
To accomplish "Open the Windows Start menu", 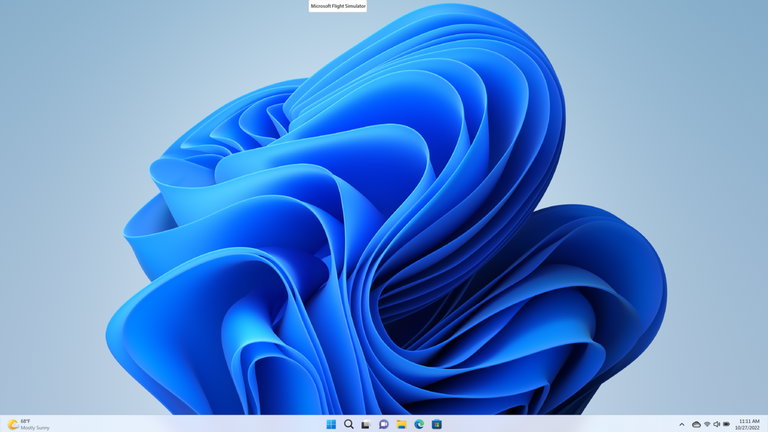I will pos(331,424).
